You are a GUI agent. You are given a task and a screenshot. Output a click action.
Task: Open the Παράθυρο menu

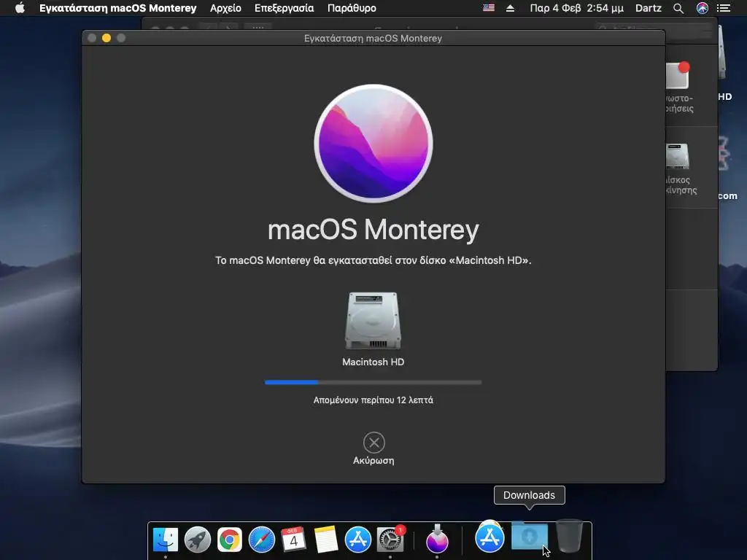352,8
